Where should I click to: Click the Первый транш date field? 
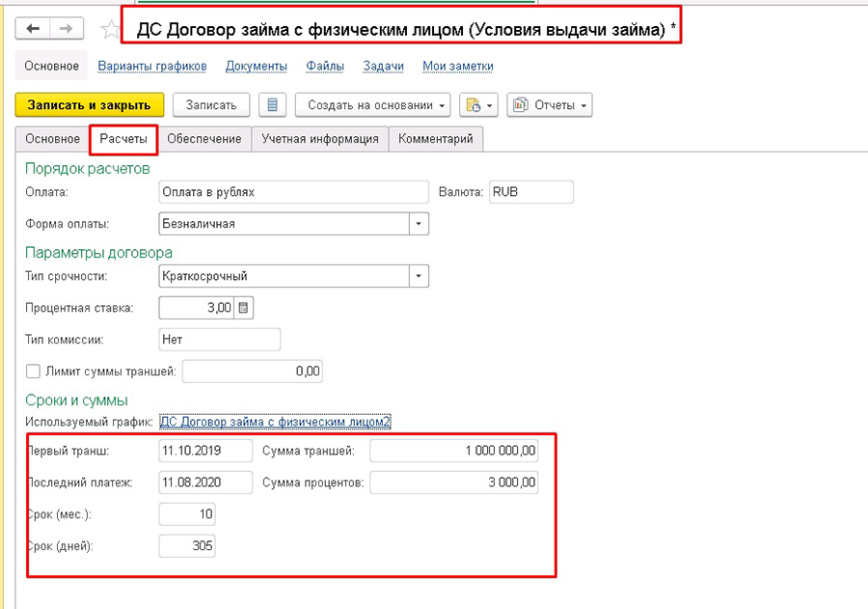pos(204,451)
